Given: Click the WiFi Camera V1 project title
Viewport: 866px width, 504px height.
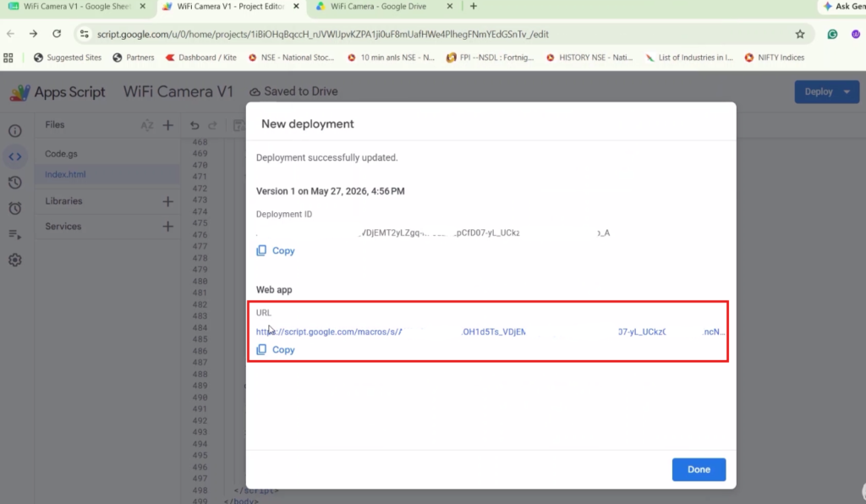Looking at the screenshot, I should (x=178, y=91).
